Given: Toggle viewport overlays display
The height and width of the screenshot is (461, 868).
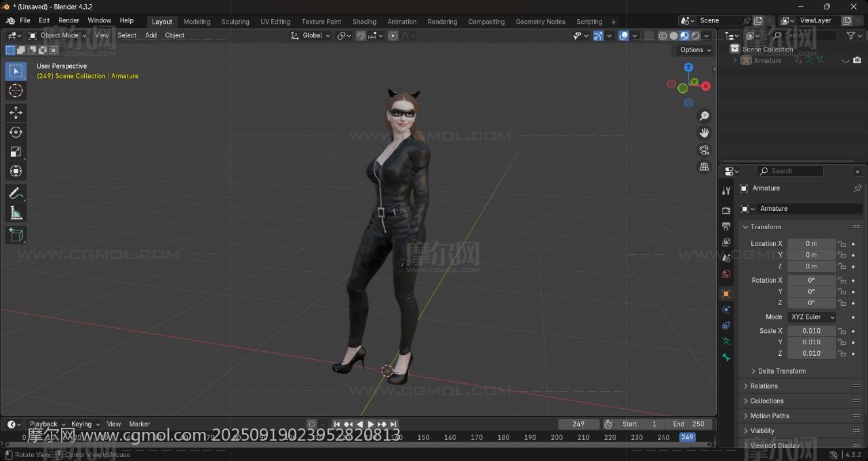Looking at the screenshot, I should [623, 35].
